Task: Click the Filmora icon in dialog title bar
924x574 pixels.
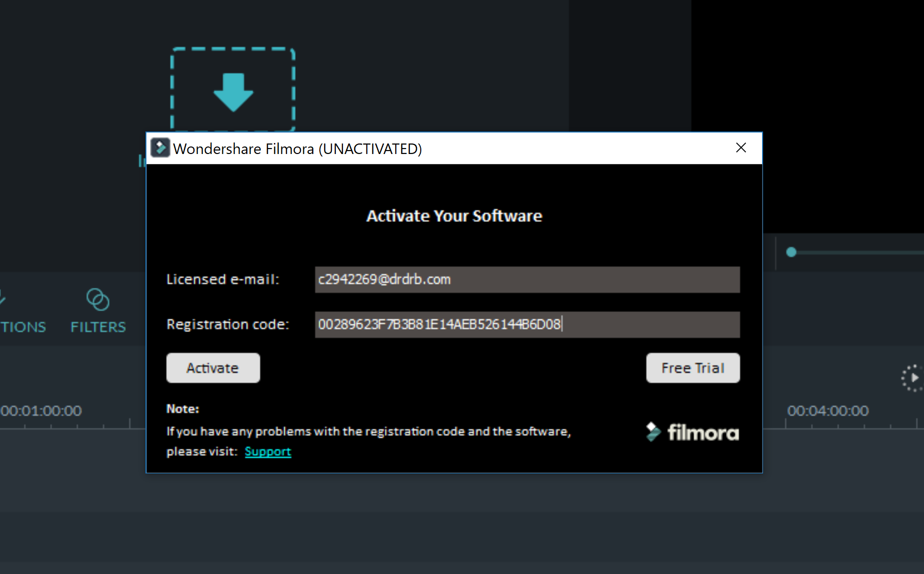Action: pos(160,148)
